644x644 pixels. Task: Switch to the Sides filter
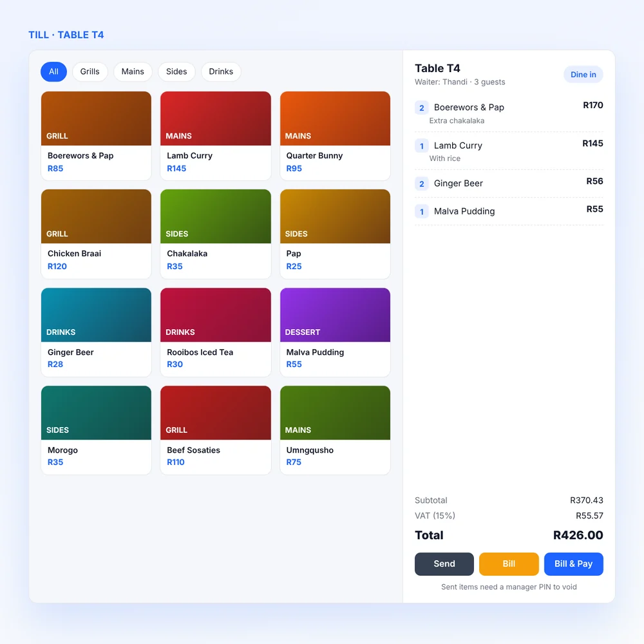(176, 71)
